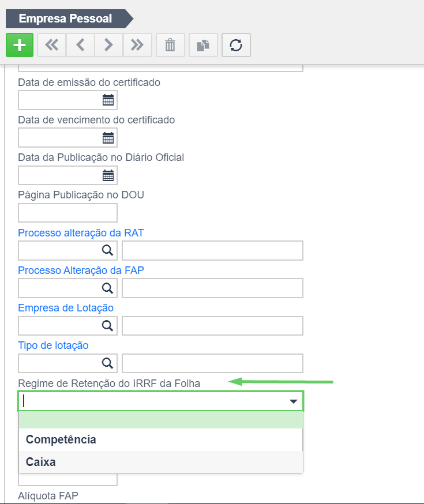Jump to the last record
This screenshot has height=504, width=424.
click(x=137, y=45)
